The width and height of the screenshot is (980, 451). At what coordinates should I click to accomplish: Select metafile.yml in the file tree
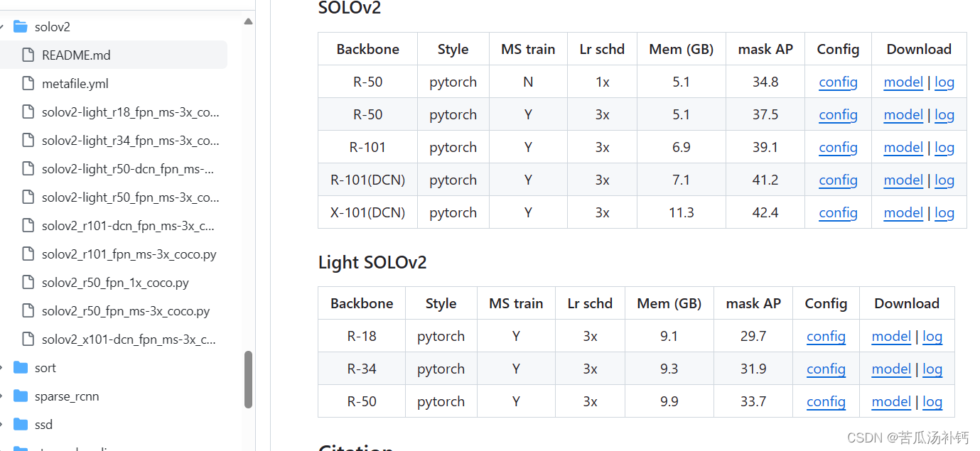73,83
